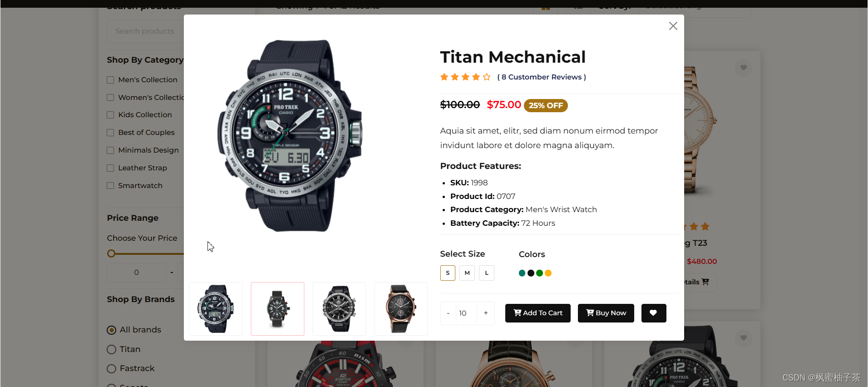Check the Men's Collection category checkbox
Viewport: 868px width, 387px height.
coord(110,80)
